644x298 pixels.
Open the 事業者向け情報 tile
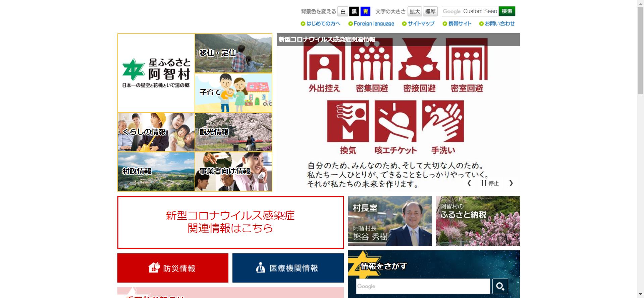point(233,171)
